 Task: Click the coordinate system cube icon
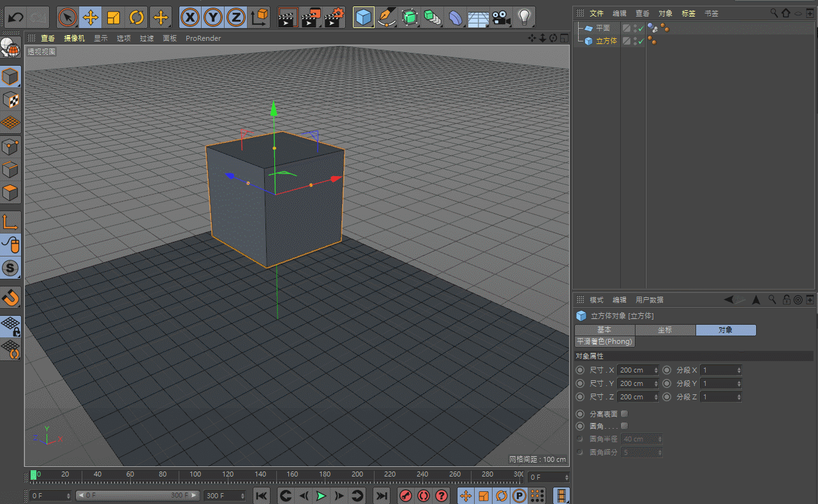click(259, 17)
